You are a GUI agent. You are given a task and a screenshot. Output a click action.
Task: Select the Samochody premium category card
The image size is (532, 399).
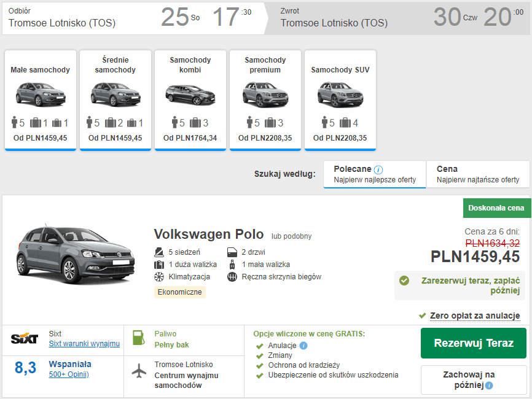point(265,100)
